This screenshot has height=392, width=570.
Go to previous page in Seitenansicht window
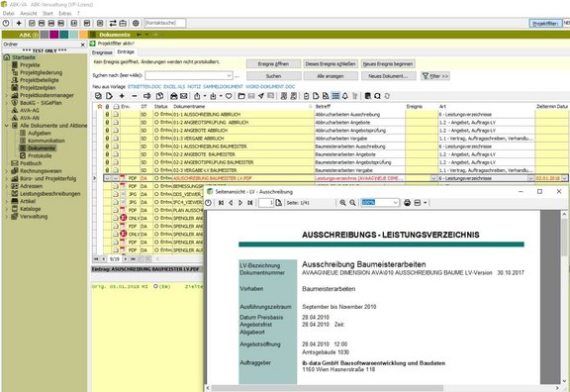tap(231, 203)
